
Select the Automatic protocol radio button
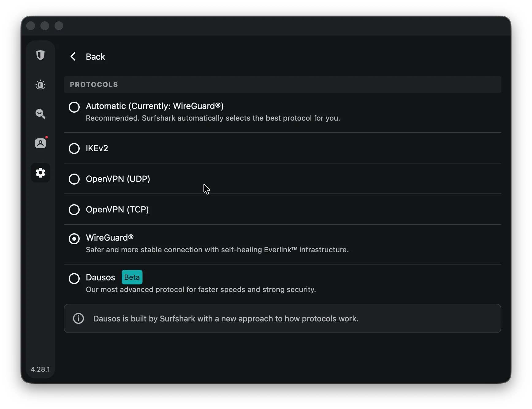74,107
